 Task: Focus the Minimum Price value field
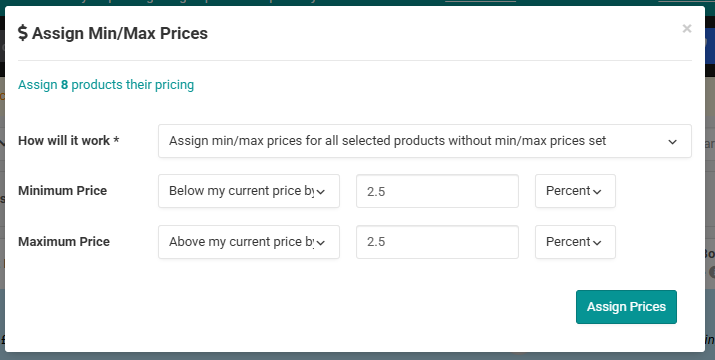437,191
